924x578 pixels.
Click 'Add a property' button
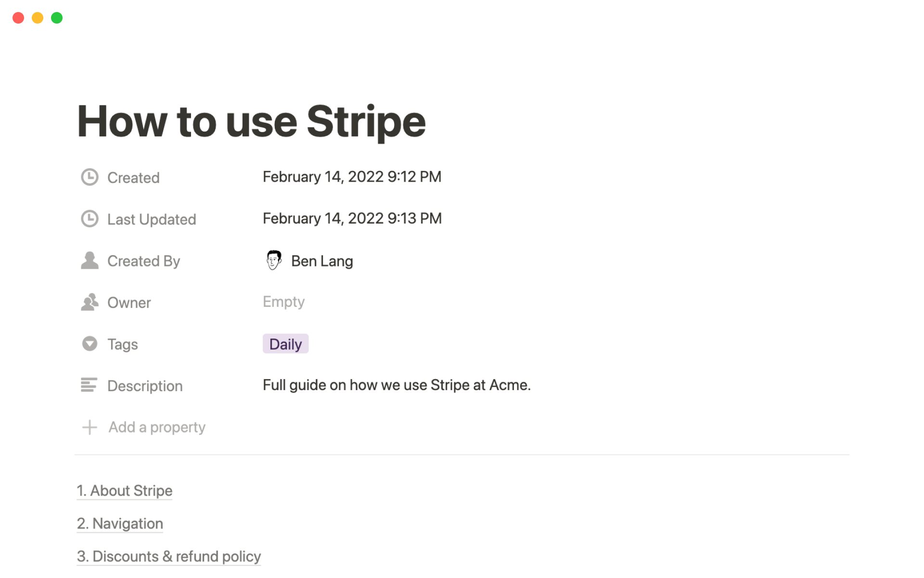(x=157, y=427)
